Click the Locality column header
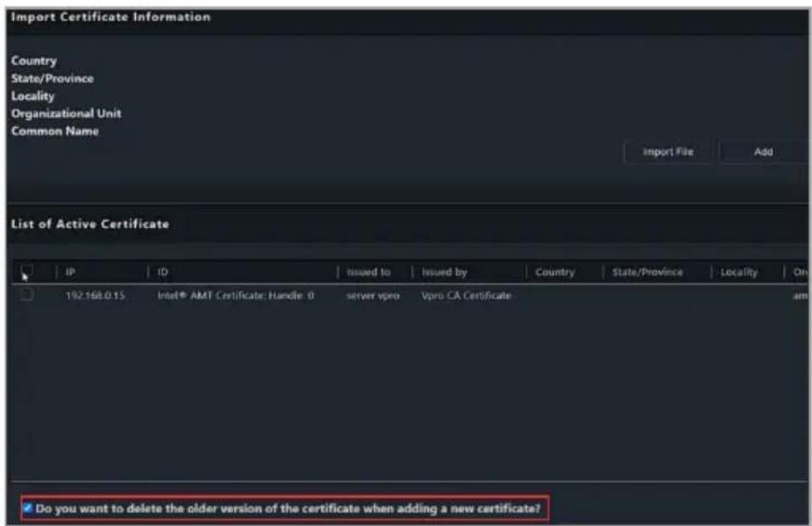 (x=739, y=272)
